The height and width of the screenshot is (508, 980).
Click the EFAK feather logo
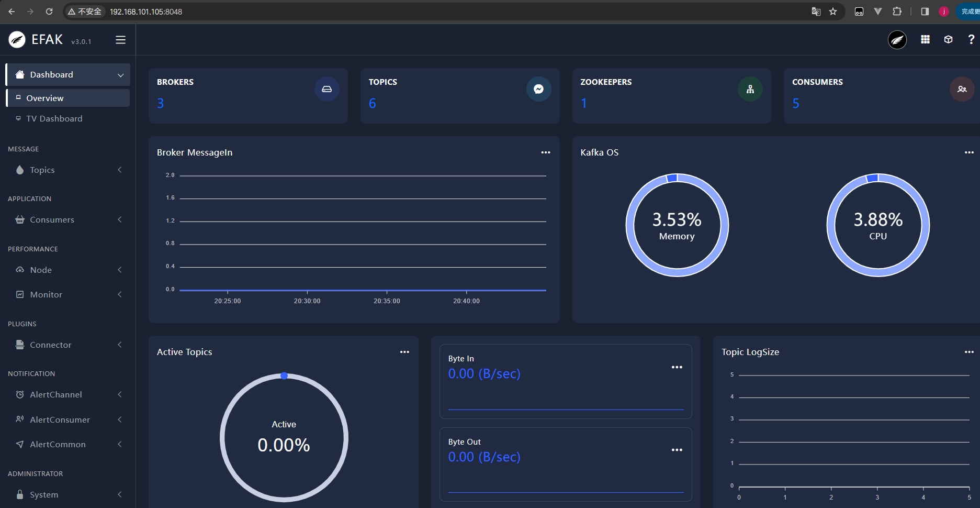(17, 39)
